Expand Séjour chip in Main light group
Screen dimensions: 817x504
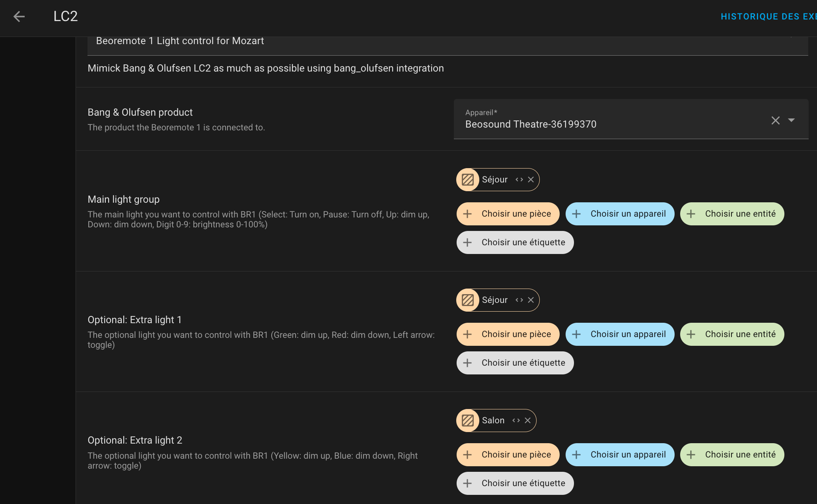519,180
